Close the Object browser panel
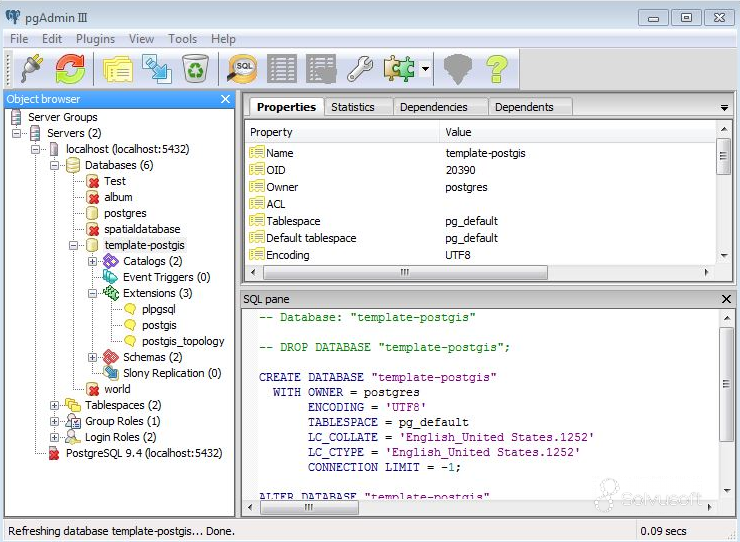The height and width of the screenshot is (542, 740). (226, 99)
